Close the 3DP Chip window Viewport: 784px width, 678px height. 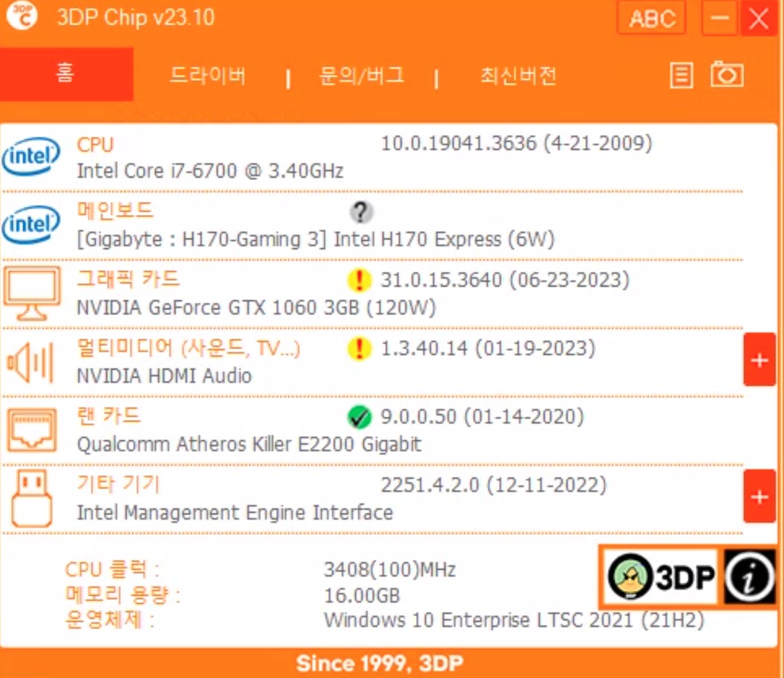click(x=758, y=18)
